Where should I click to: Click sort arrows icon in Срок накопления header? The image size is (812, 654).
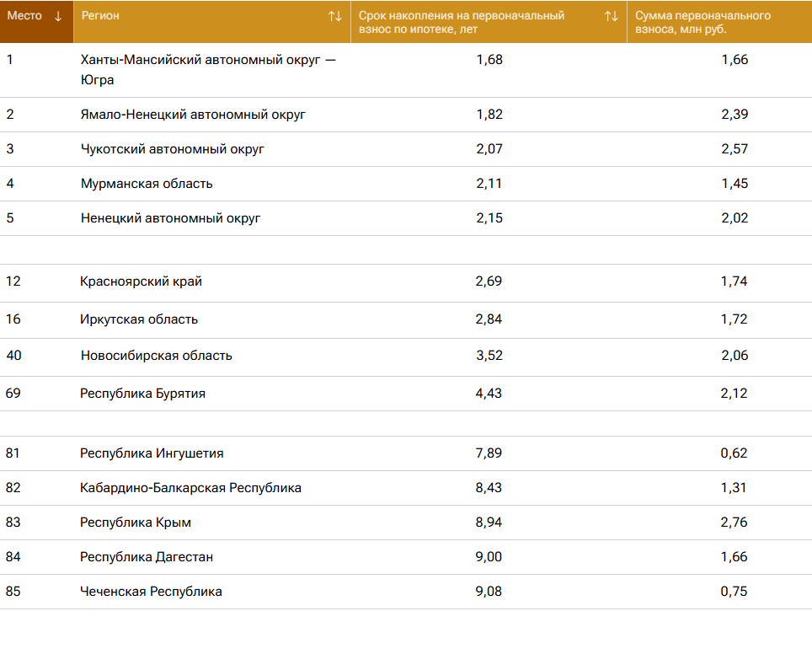(x=611, y=16)
